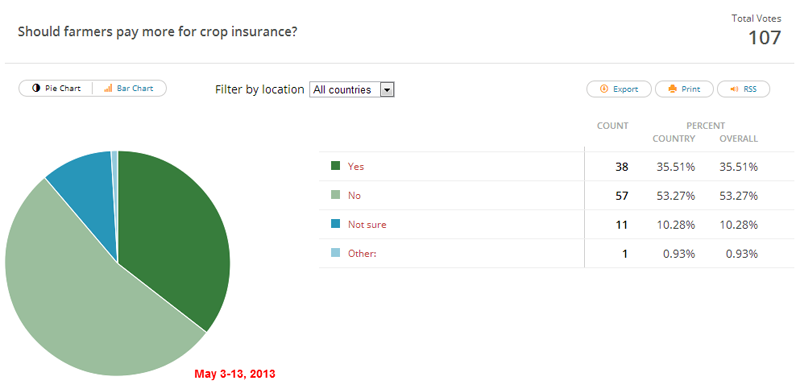This screenshot has width=800, height=389.
Task: Click the light green No legend swatch
Action: click(x=335, y=195)
